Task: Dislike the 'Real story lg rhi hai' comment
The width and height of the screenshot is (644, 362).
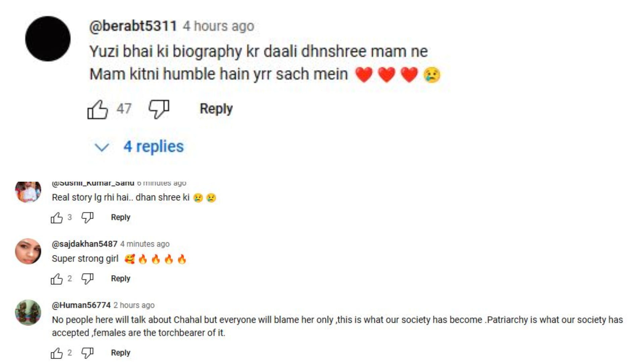Action: click(87, 218)
